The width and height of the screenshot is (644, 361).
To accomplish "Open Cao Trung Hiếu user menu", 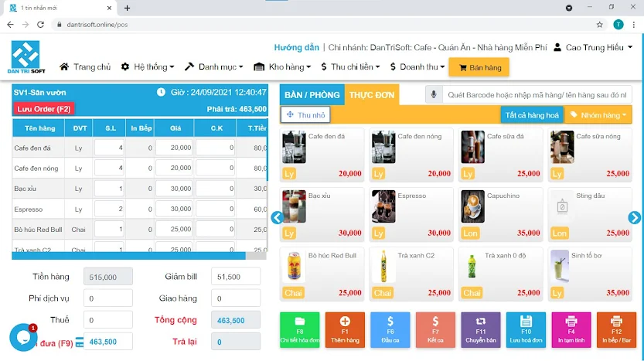I will tap(593, 48).
